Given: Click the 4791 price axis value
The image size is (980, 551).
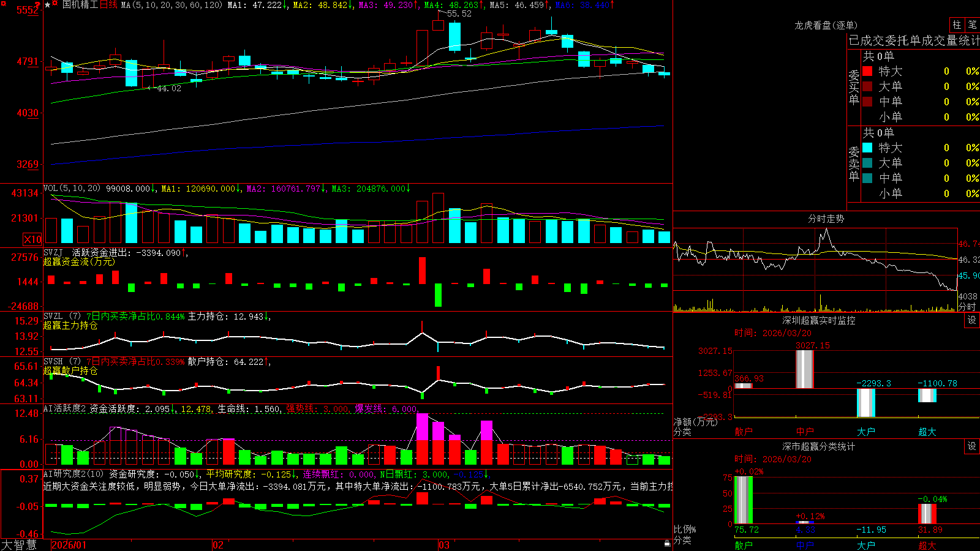Looking at the screenshot, I should 28,62.
